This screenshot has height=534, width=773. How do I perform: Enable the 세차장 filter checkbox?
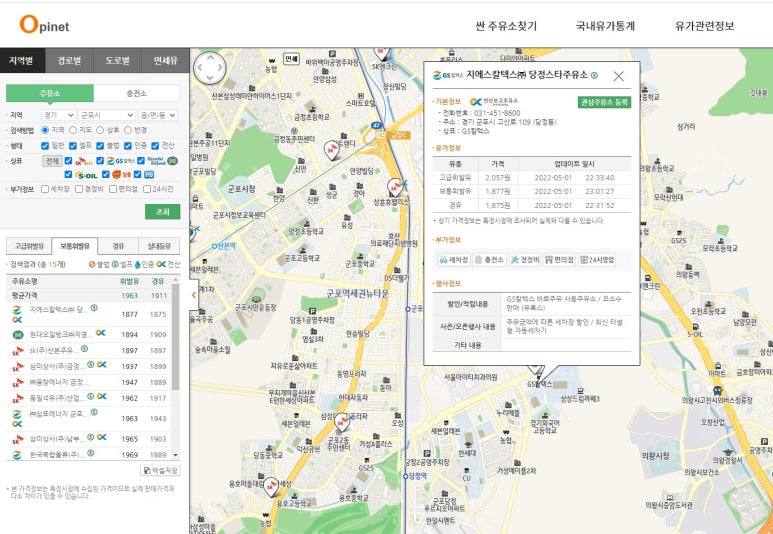(x=45, y=189)
